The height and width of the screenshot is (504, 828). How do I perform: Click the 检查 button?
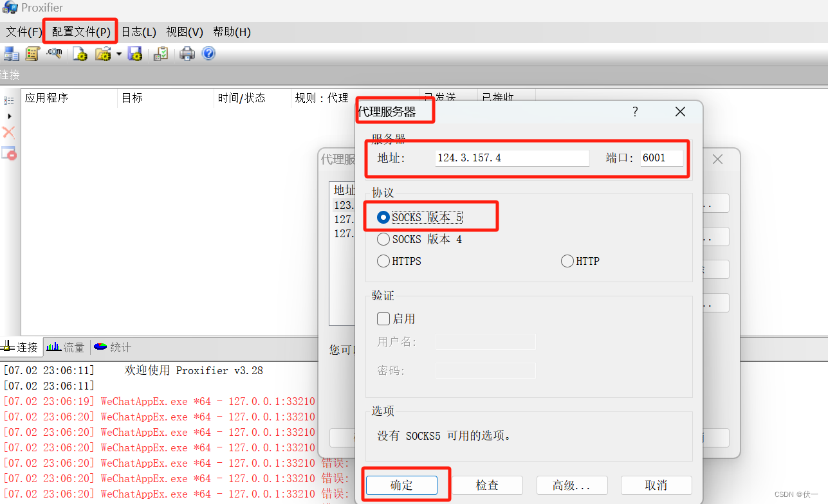[x=487, y=485]
